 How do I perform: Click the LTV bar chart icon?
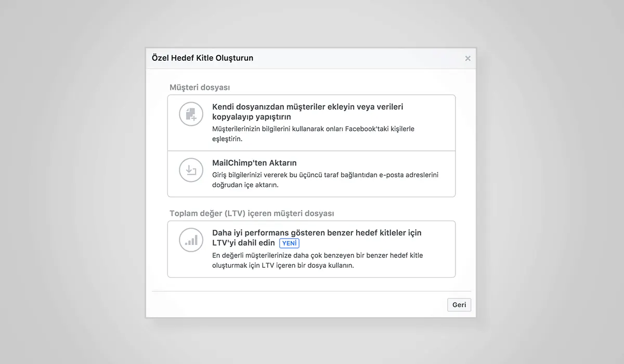click(191, 240)
